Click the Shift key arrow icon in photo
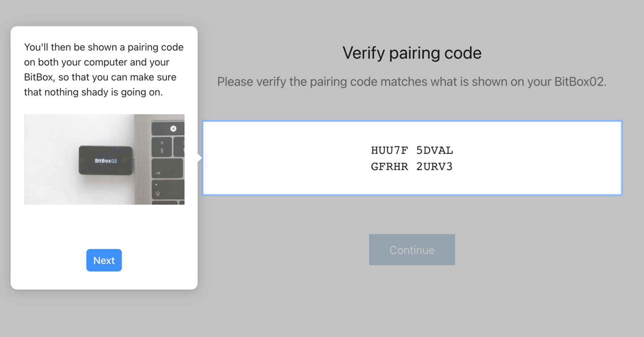The width and height of the screenshot is (644, 337). click(x=158, y=193)
